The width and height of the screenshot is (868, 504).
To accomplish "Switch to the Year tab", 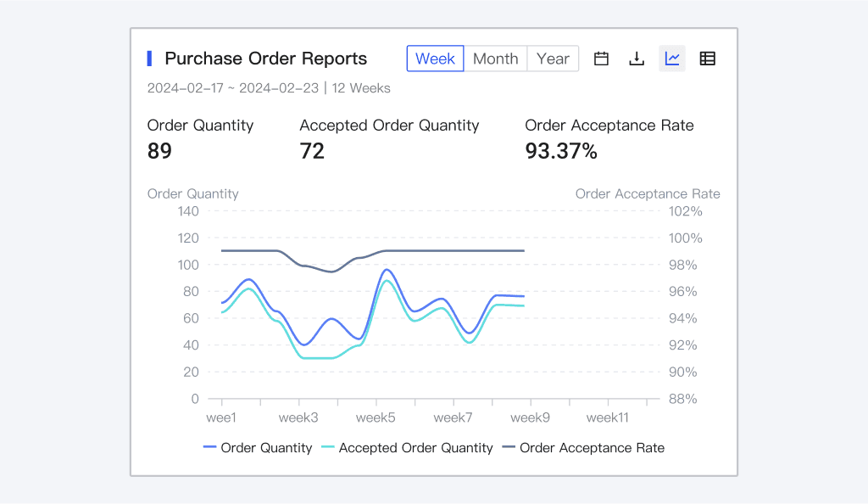I will point(553,59).
